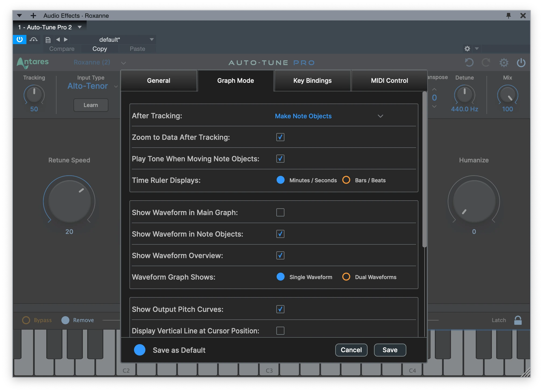Click the Detune knob

point(465,95)
